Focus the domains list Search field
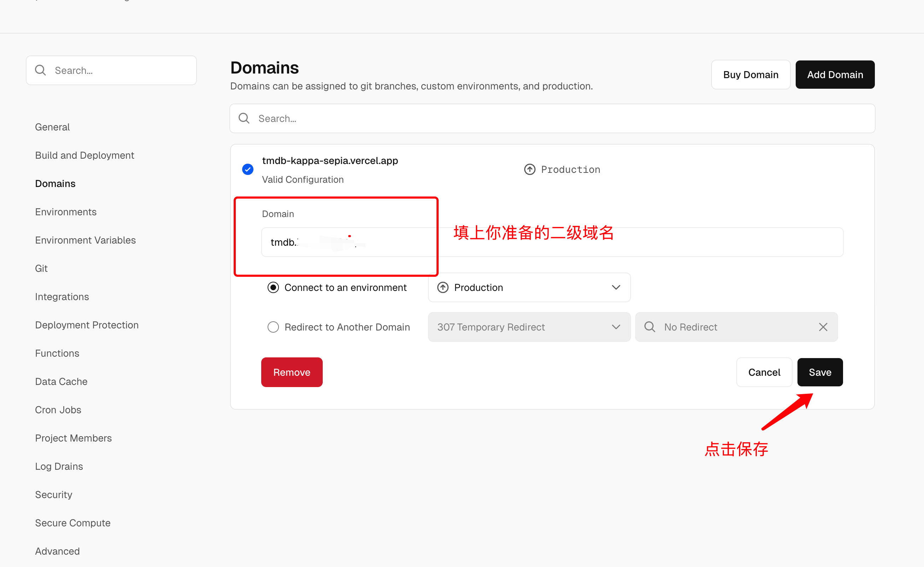Image resolution: width=924 pixels, height=567 pixels. coord(552,118)
